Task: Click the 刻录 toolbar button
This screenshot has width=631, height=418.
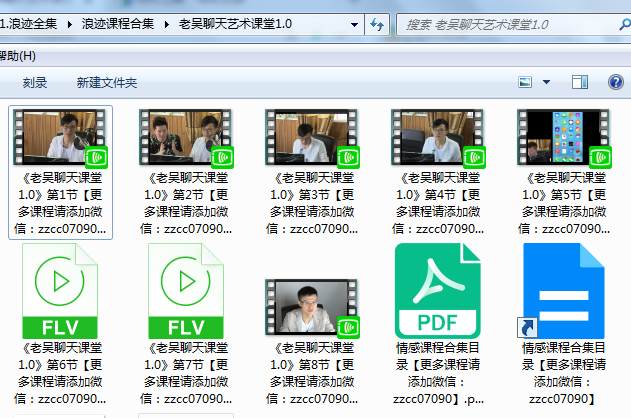Action: [35, 83]
